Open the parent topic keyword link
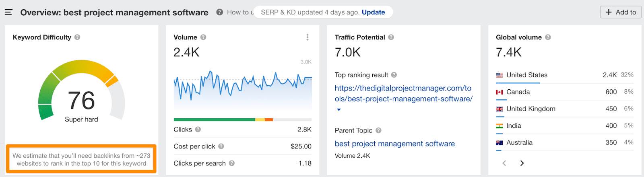The height and width of the screenshot is (177, 644). point(394,144)
